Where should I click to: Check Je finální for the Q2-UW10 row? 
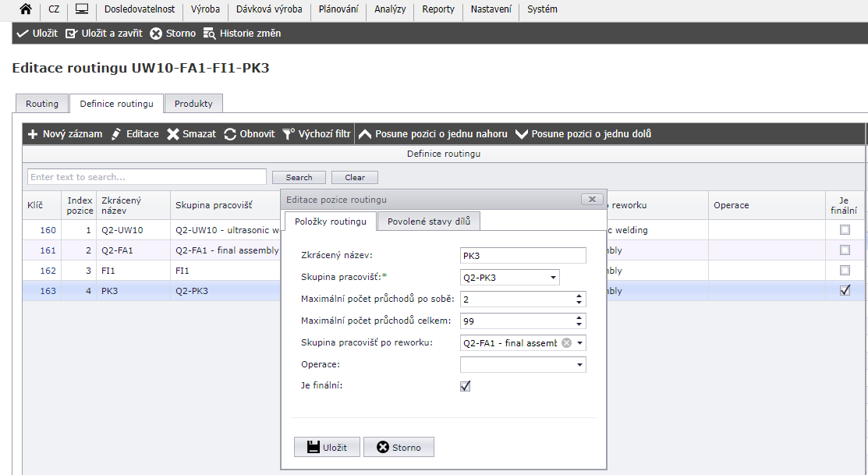point(845,230)
